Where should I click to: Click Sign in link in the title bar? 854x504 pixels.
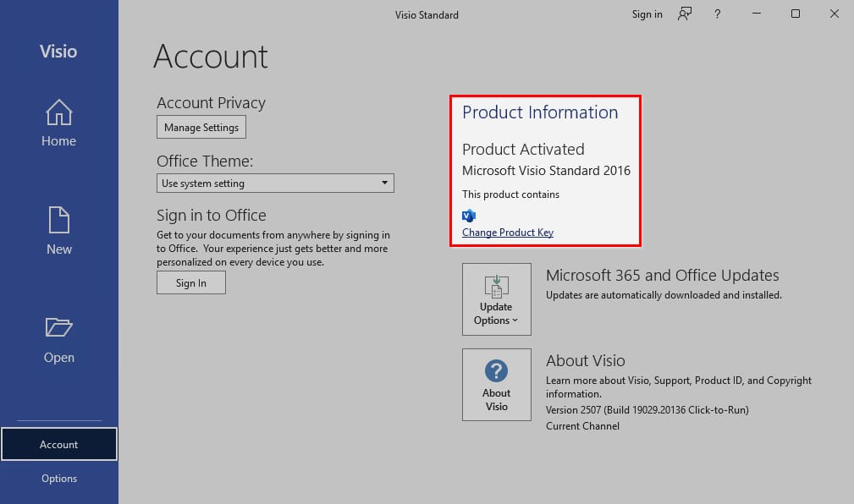click(647, 14)
